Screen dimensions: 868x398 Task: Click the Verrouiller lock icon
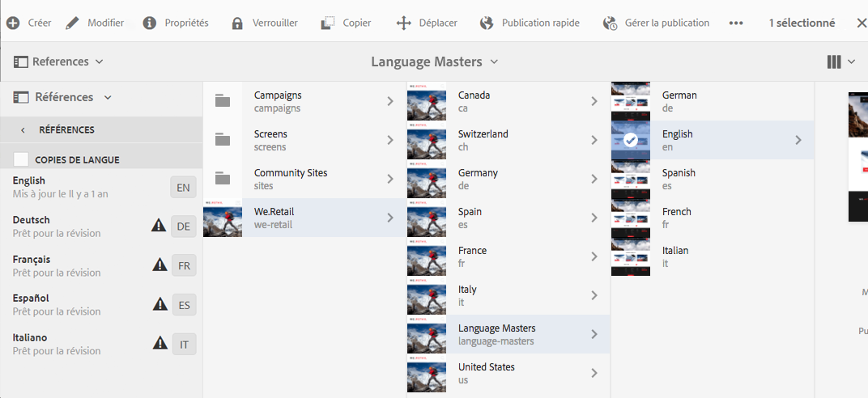[x=237, y=23]
